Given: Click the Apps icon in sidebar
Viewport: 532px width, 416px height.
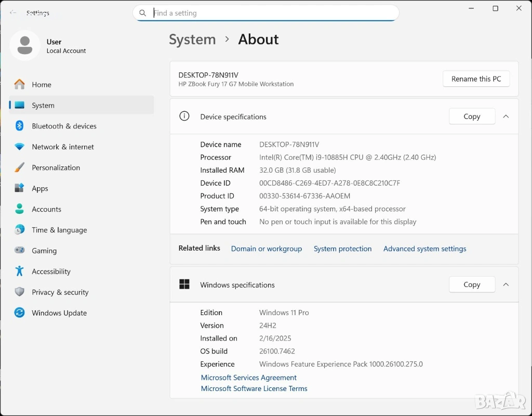Looking at the screenshot, I should pos(20,188).
